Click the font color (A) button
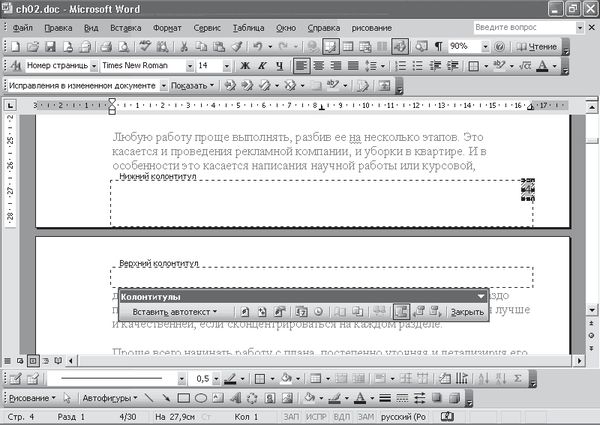The width and height of the screenshot is (600, 425). (541, 66)
